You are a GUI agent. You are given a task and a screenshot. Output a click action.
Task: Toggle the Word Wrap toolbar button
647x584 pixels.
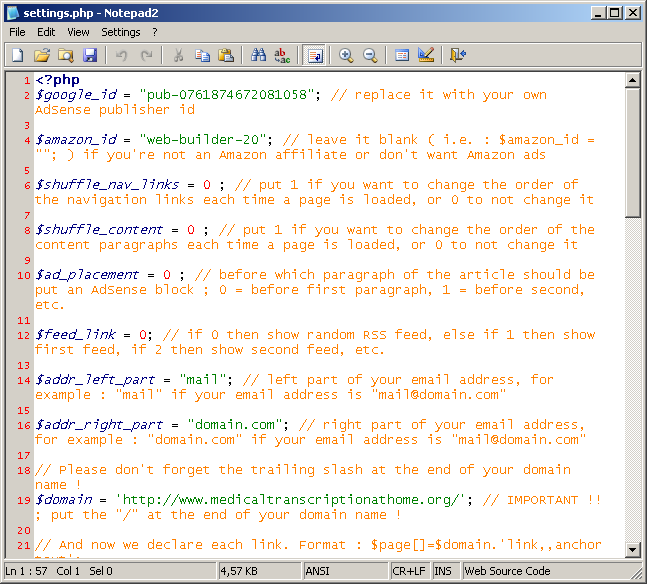click(x=314, y=55)
